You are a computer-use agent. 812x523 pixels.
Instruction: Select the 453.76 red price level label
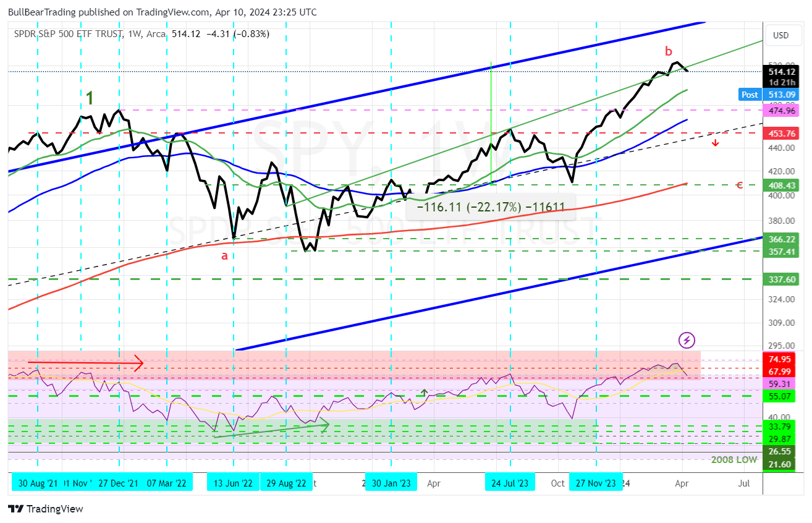[782, 134]
